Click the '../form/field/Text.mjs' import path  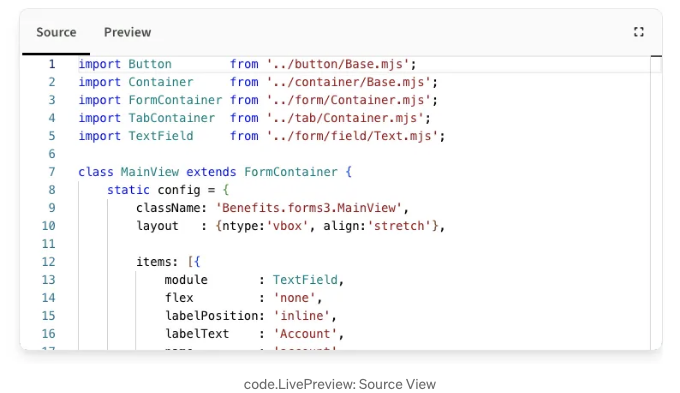[x=353, y=136]
